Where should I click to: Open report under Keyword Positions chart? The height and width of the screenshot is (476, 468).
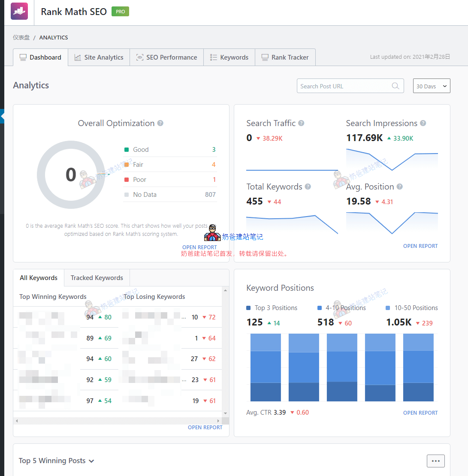(420, 413)
